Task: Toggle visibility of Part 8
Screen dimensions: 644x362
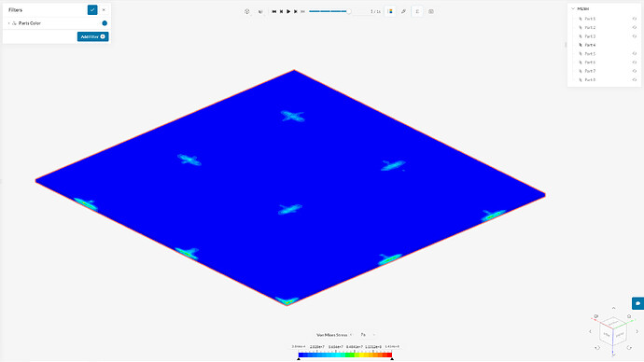Action: point(635,80)
